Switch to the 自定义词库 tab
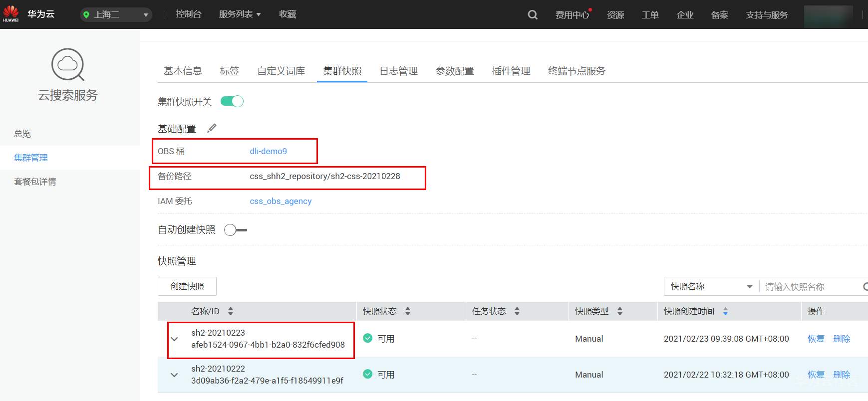The height and width of the screenshot is (401, 868). 281,71
